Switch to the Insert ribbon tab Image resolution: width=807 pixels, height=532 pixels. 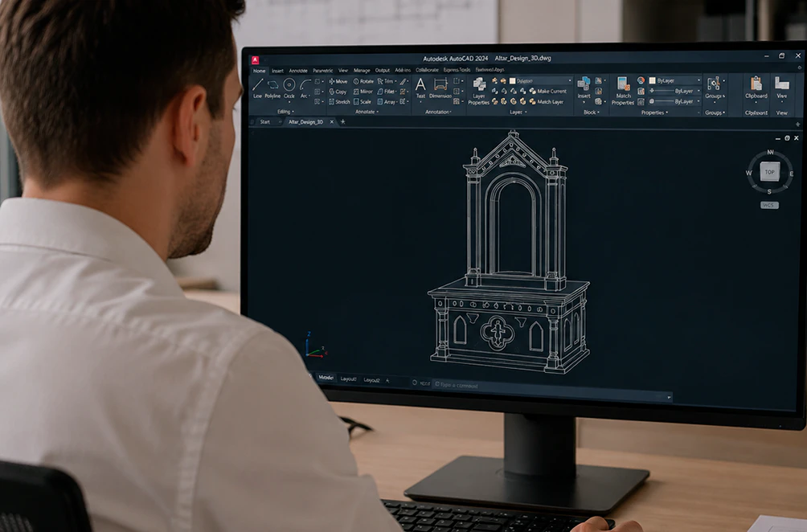point(277,71)
